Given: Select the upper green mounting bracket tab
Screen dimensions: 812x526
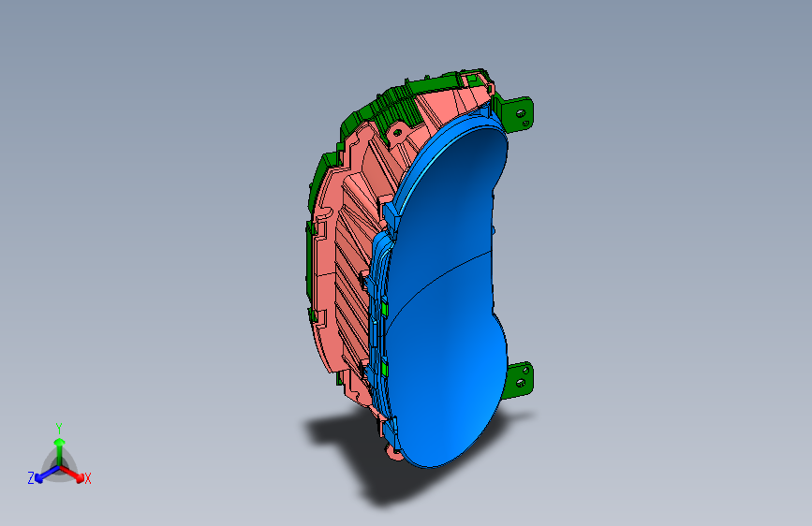Looking at the screenshot, I should pyautogui.click(x=518, y=114).
